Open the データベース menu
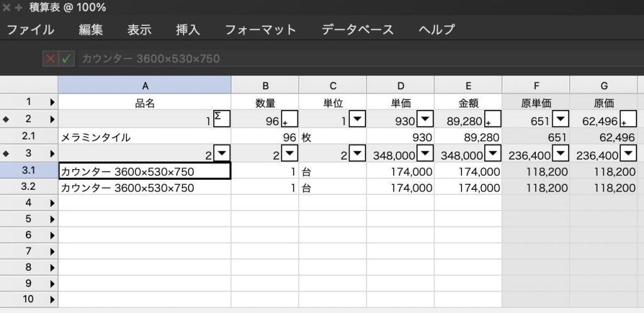This screenshot has width=644, height=313. (357, 30)
